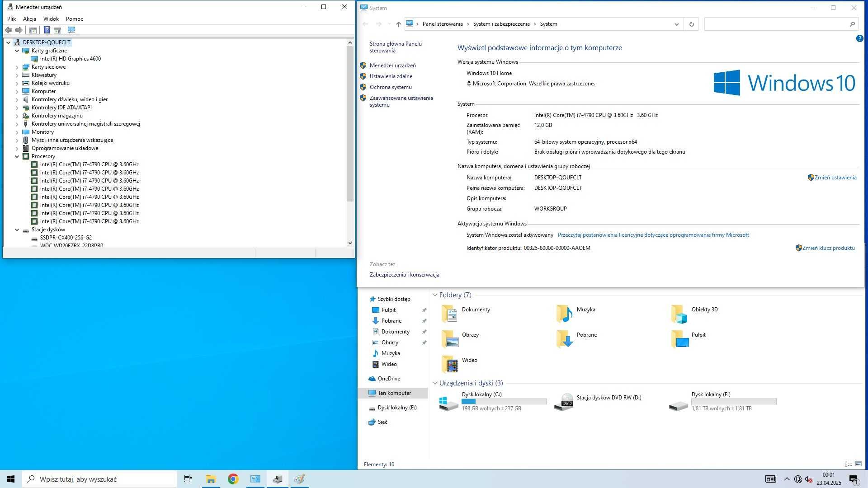Collapse the Foldery (7) group
The height and width of the screenshot is (488, 868).
435,295
